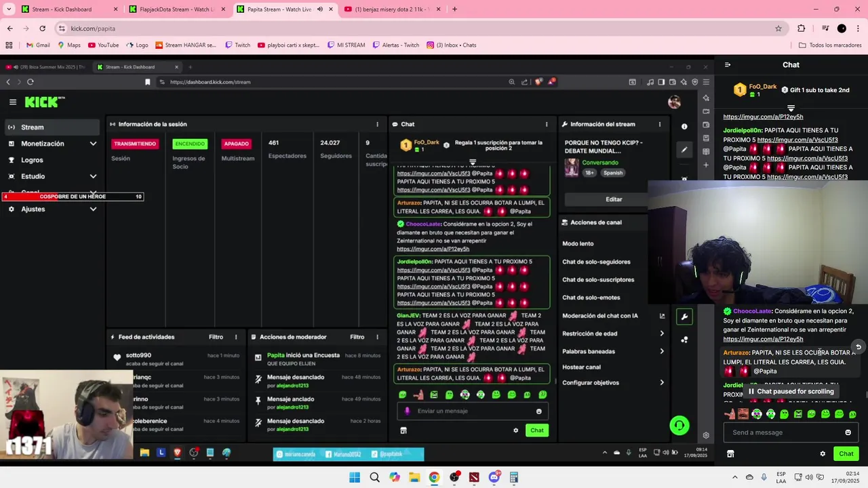Open Acciones de moderador Filtro
This screenshot has height=488, width=868.
[x=357, y=337]
